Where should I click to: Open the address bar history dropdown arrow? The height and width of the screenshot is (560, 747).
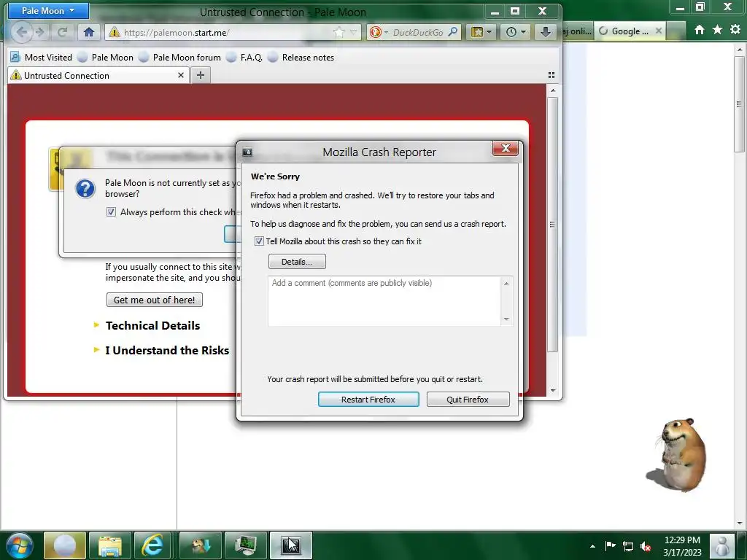tap(354, 32)
